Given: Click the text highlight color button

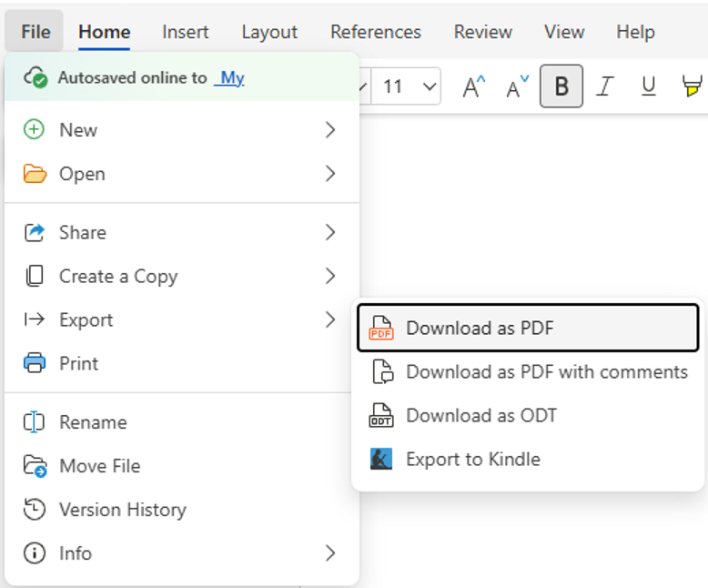Looking at the screenshot, I should click(x=692, y=86).
